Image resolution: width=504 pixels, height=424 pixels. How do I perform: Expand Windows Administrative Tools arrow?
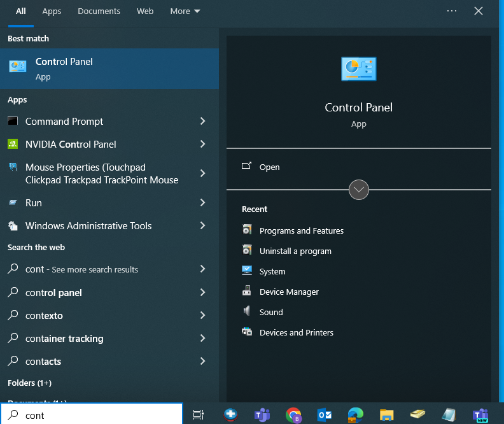(202, 225)
